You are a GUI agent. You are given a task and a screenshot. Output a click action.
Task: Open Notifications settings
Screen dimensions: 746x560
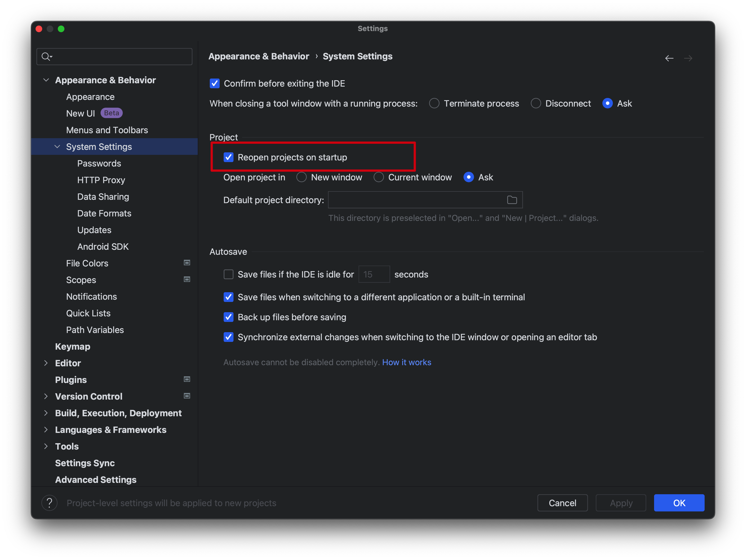tap(91, 296)
